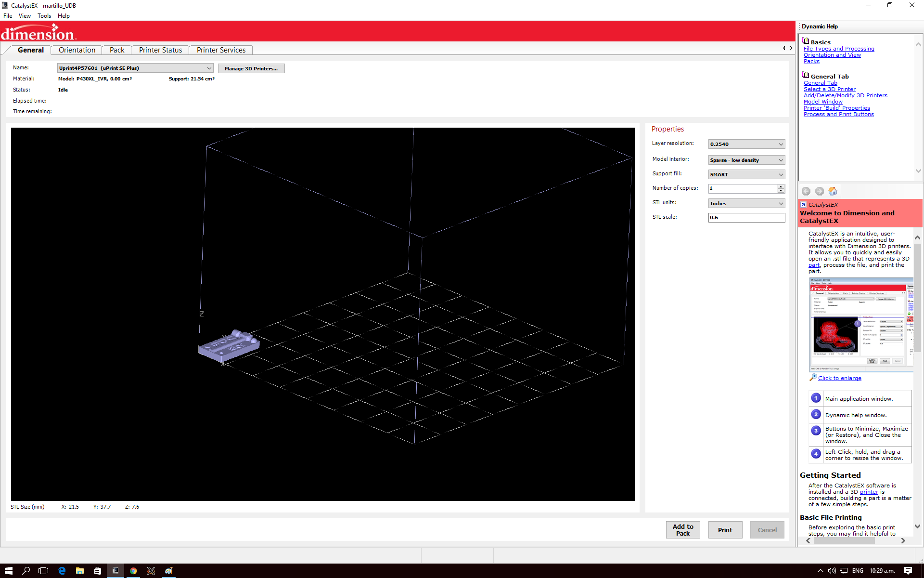Click numbered bullet 3 in help list
The width and height of the screenshot is (924, 578).
816,431
